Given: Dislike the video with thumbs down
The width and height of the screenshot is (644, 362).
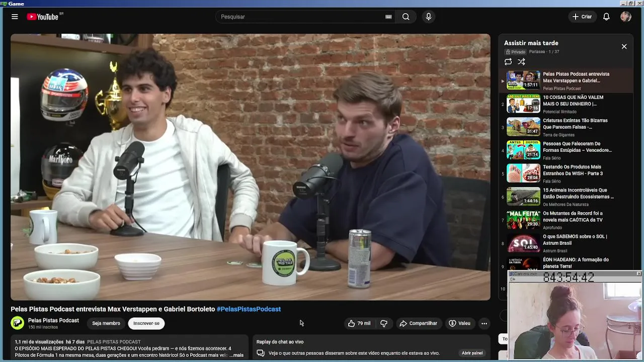Looking at the screenshot, I should (384, 323).
